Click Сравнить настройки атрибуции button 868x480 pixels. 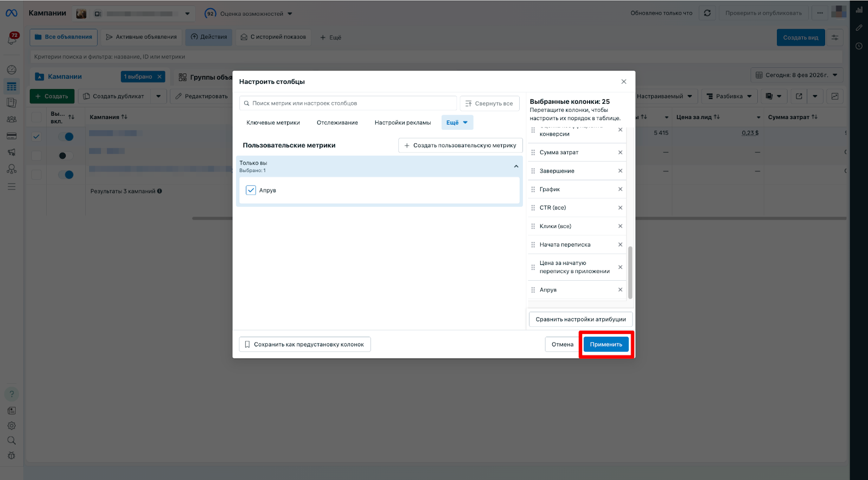(x=580, y=319)
